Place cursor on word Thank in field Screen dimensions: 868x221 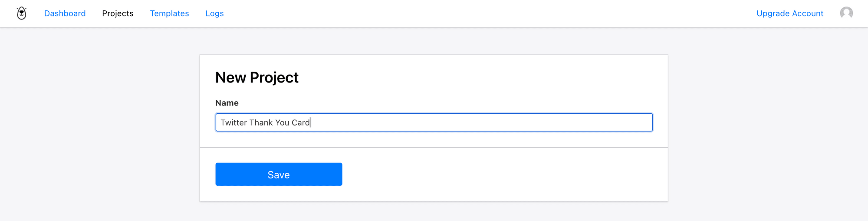click(261, 122)
